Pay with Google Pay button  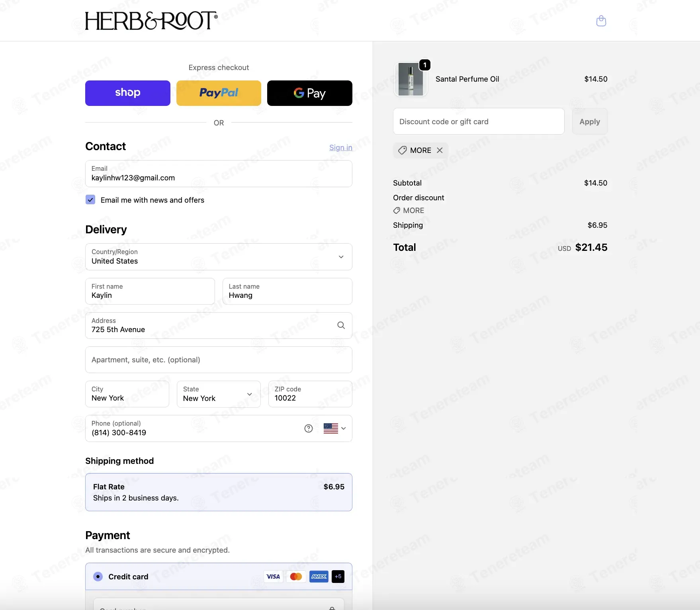310,93
